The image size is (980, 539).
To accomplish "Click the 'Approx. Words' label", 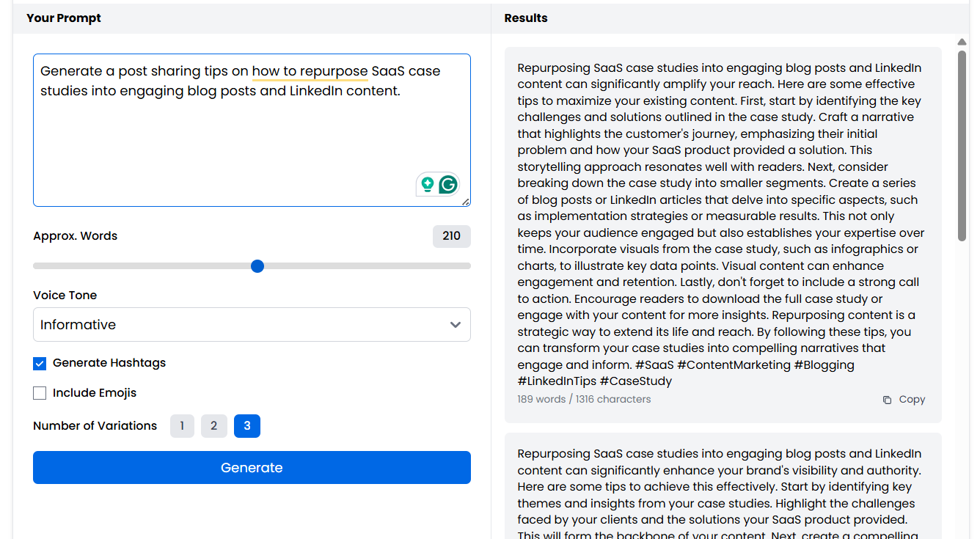I will [75, 236].
